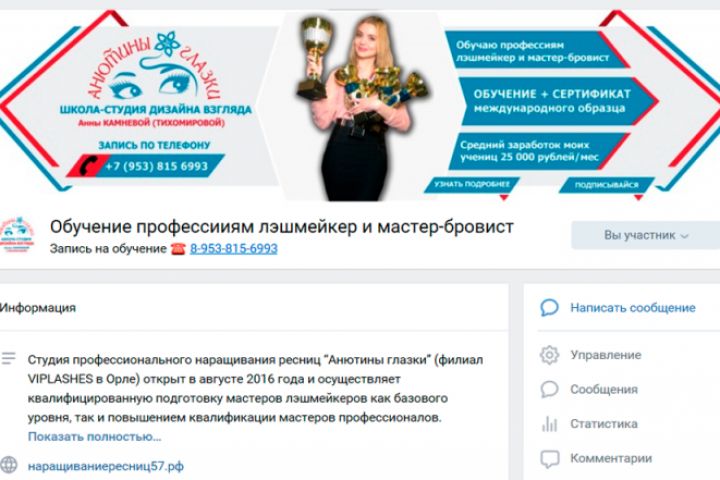Screen dimensions: 720x480
Task: Expand the Вы участник dropdown
Action: click(x=646, y=235)
